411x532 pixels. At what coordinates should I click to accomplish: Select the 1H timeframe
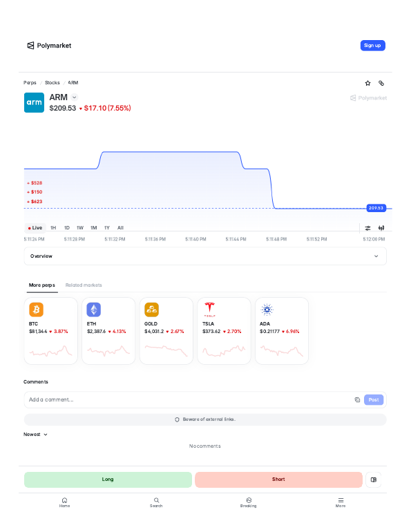pos(53,228)
